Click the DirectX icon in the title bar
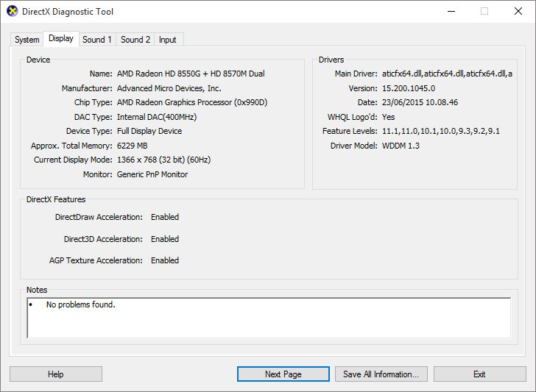536x392 pixels. [11, 12]
